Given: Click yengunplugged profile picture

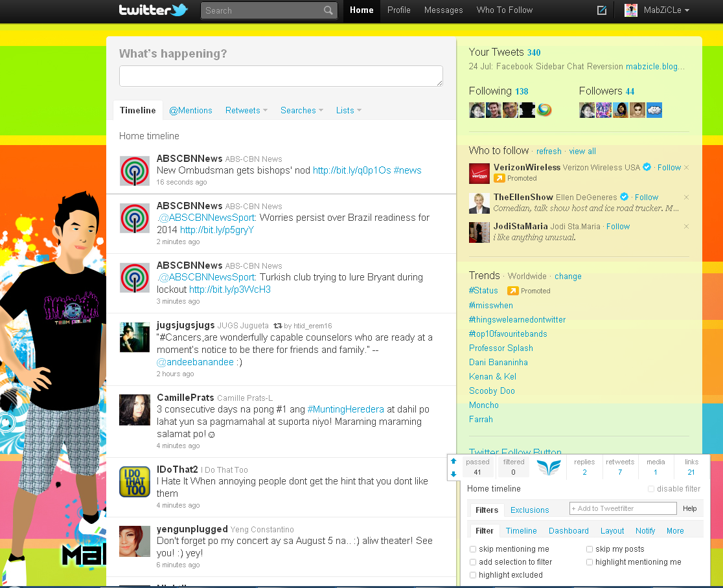Looking at the screenshot, I should coord(135,541).
